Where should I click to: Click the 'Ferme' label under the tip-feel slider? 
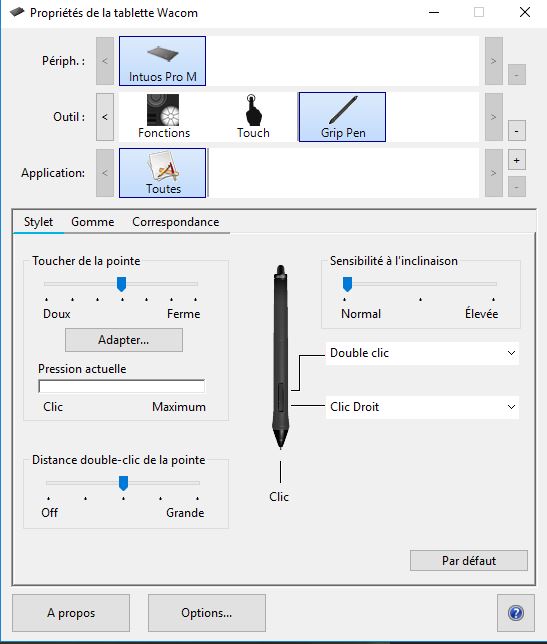pos(184,314)
